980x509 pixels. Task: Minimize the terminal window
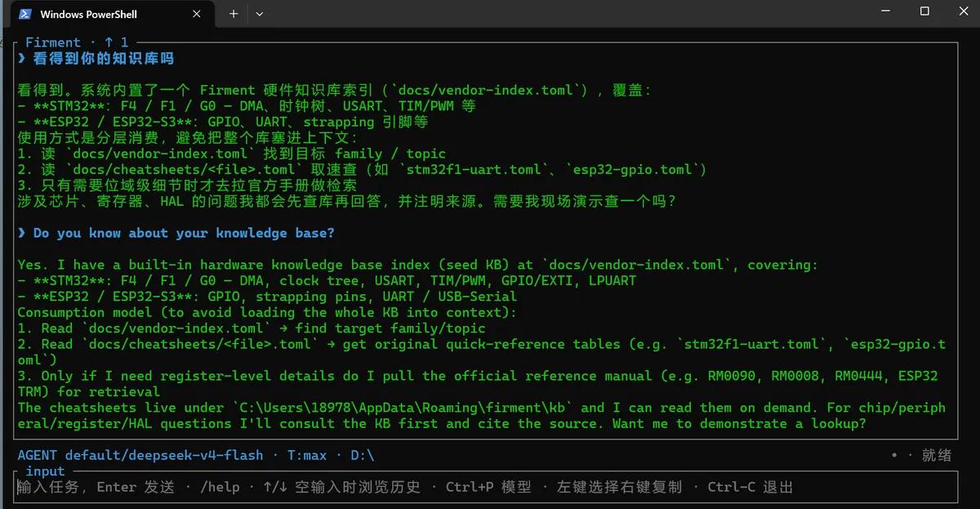(x=887, y=11)
